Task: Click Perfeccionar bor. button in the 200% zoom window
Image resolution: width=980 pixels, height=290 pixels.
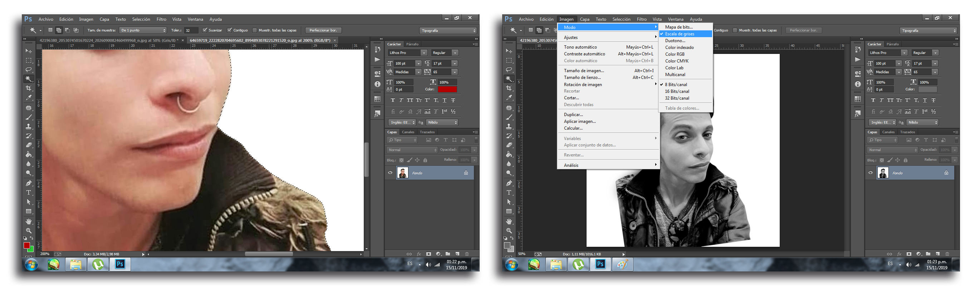Action: (323, 30)
